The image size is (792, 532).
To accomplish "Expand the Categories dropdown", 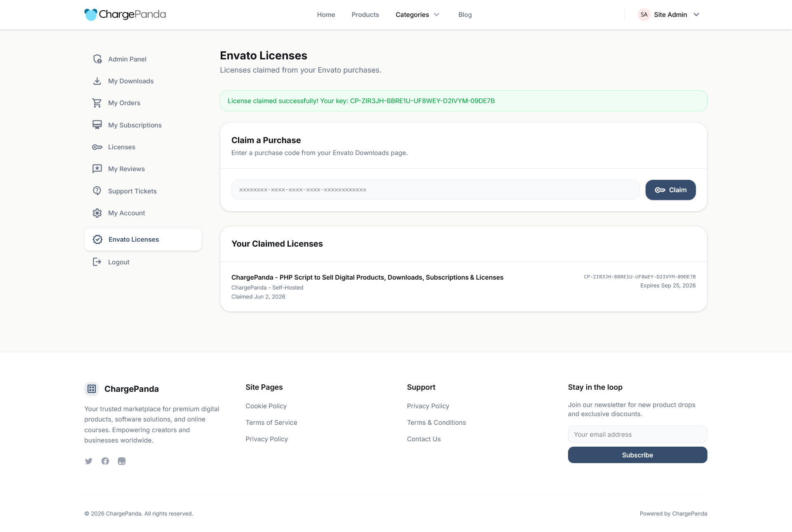I will coord(417,14).
